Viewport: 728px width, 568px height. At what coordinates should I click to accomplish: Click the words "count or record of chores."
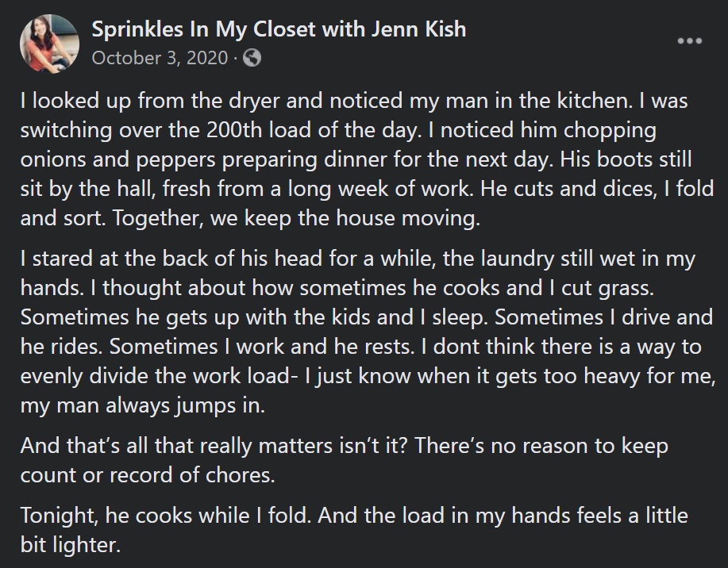[148, 475]
